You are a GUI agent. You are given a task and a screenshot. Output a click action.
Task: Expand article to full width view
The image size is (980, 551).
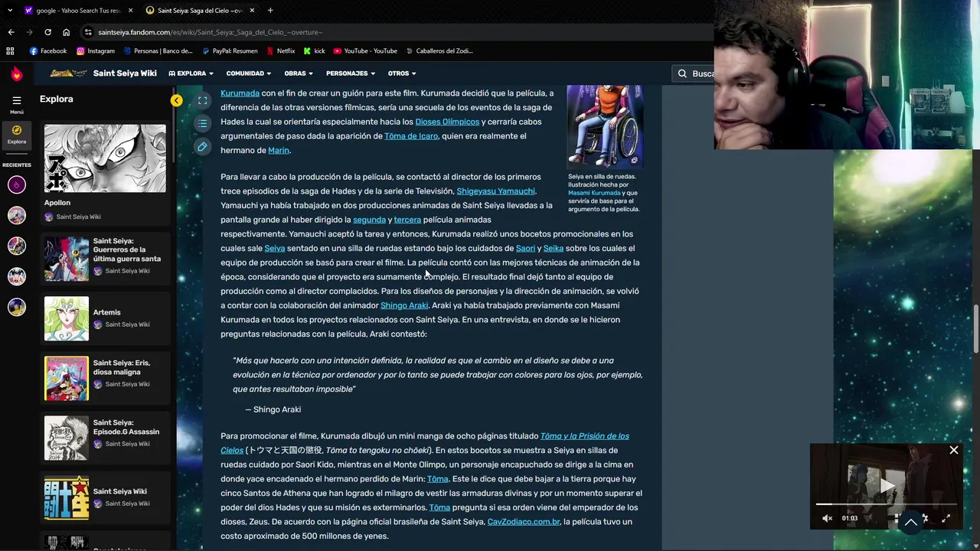tap(202, 100)
